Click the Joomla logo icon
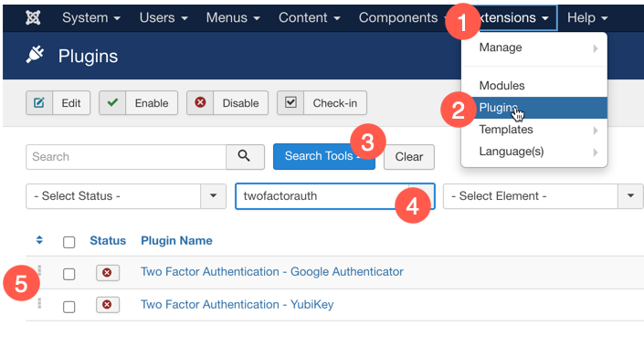 point(33,17)
